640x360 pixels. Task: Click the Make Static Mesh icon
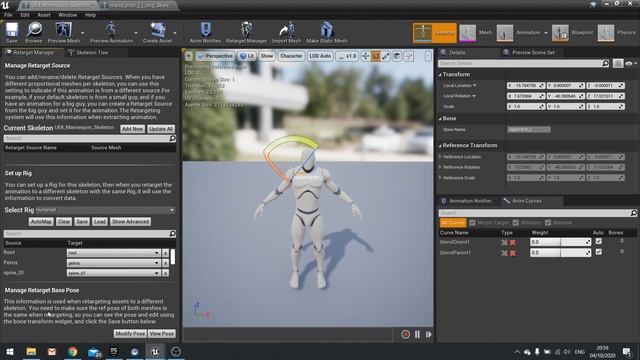point(327,32)
